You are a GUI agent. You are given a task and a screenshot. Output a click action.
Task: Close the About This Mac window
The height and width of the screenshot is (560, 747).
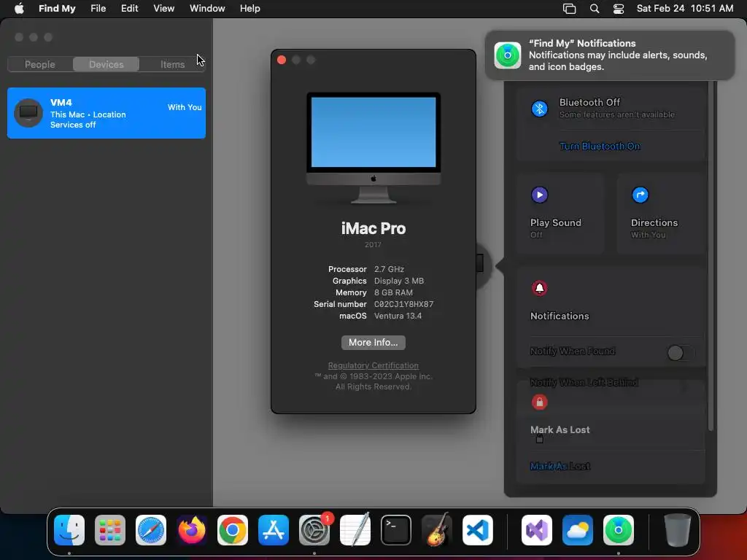click(282, 60)
